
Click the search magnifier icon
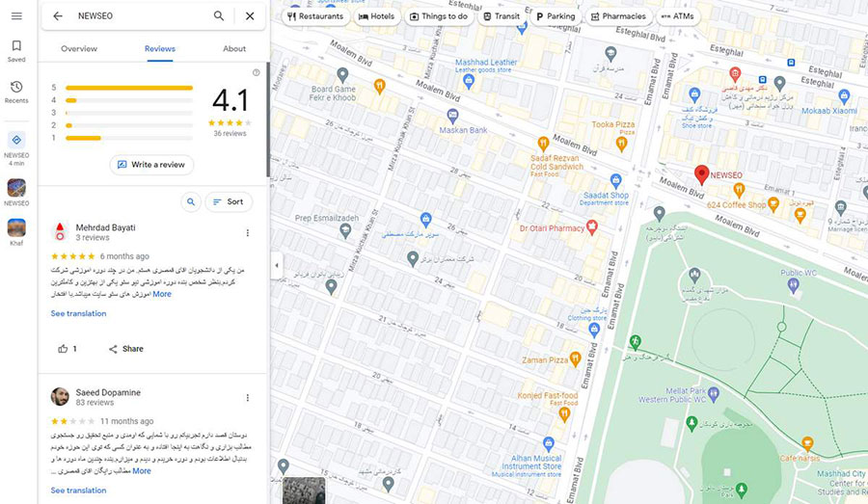coord(219,16)
